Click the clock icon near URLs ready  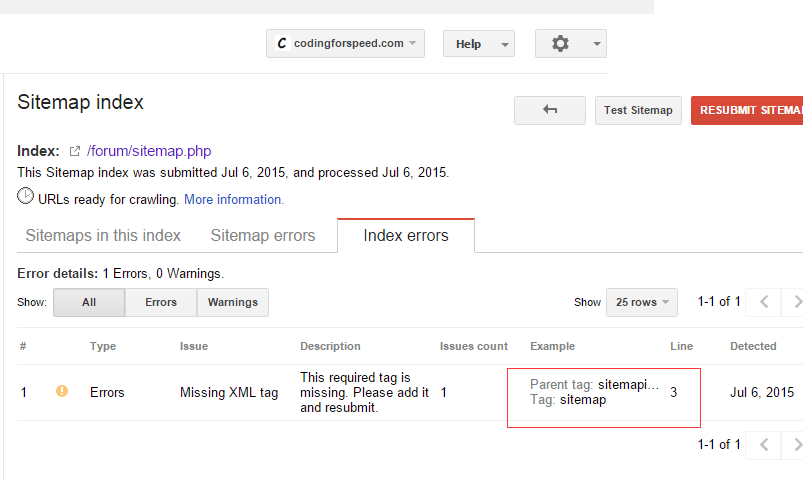25,197
